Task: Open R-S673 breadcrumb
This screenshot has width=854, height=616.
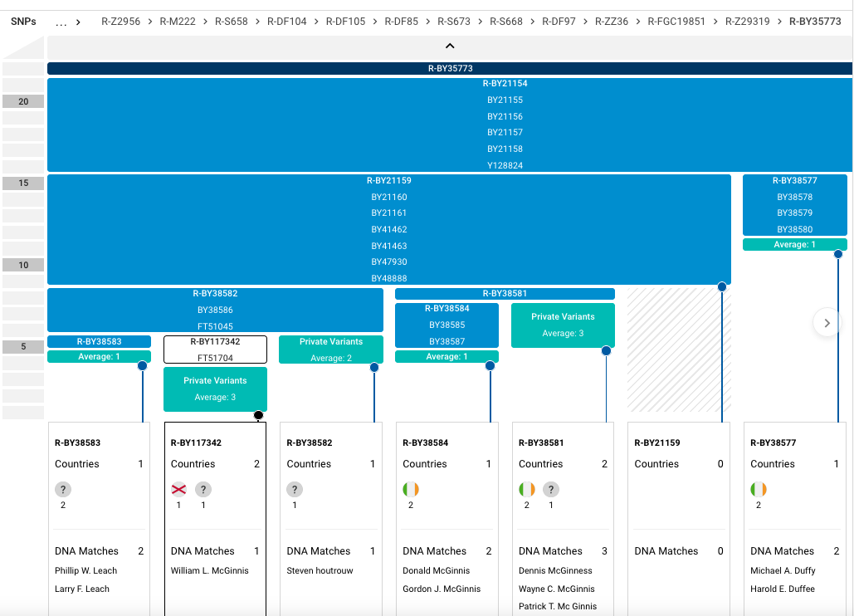Action: coord(454,22)
